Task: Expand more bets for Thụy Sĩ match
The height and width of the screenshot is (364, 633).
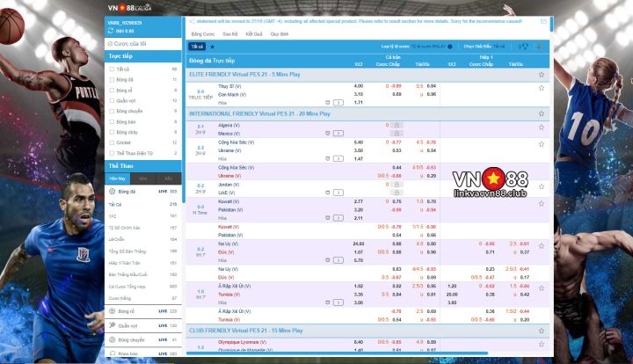Action: pos(338,103)
